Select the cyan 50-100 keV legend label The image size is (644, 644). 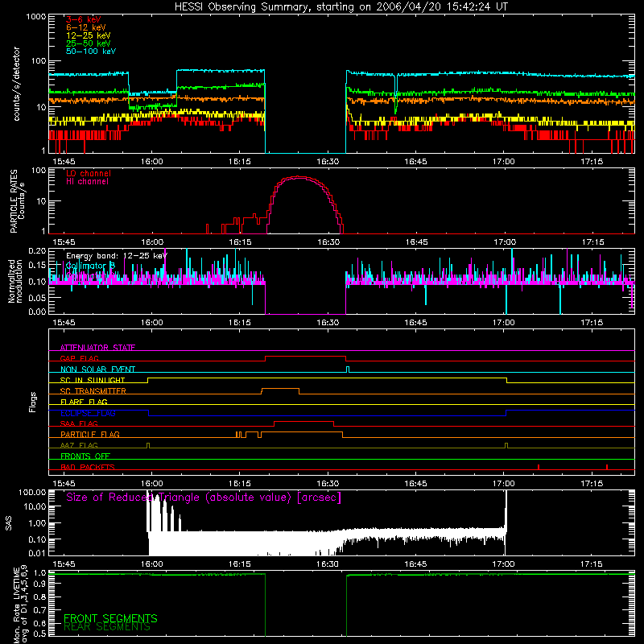pos(91,51)
